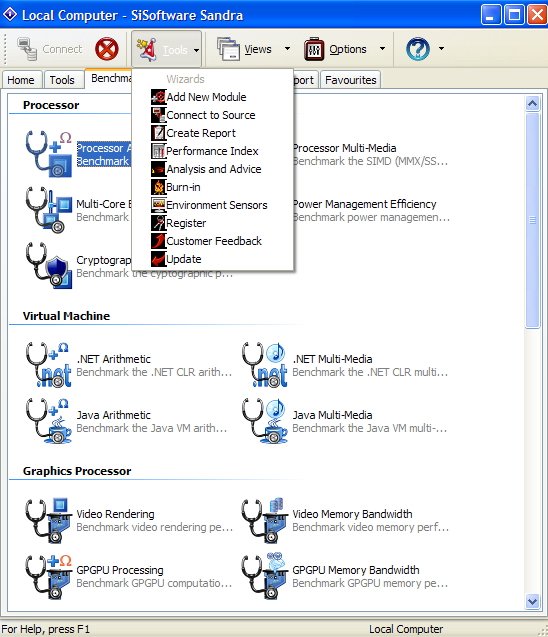Select the .NET Arithmetic benchmark icon
548x637 pixels.
click(x=49, y=365)
